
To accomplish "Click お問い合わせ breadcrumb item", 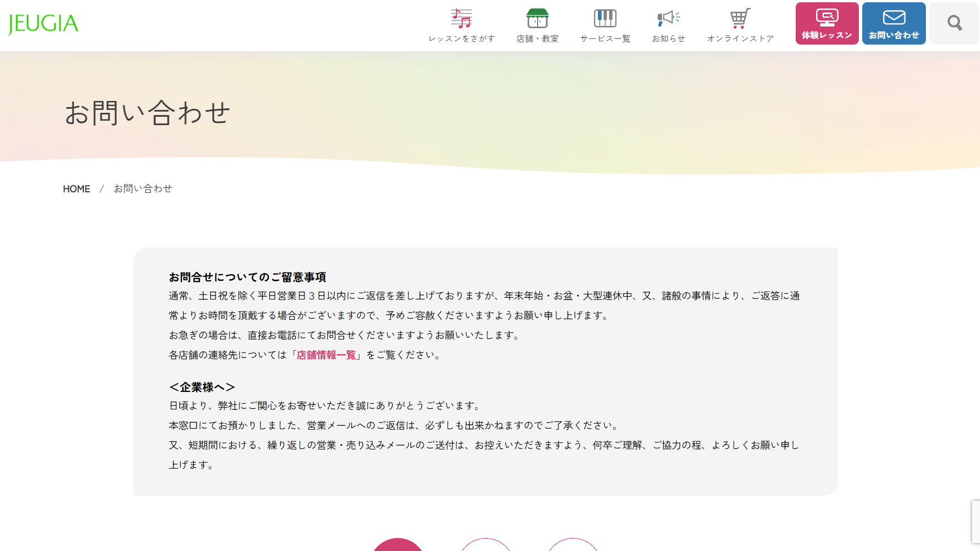I will pos(143,189).
